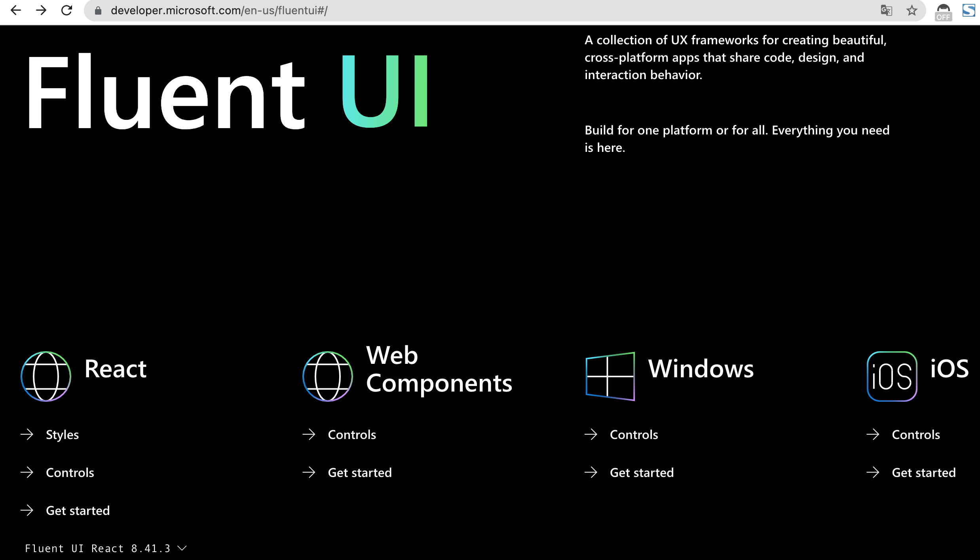The height and width of the screenshot is (560, 980).
Task: Click the forward navigation arrow
Action: point(41,10)
